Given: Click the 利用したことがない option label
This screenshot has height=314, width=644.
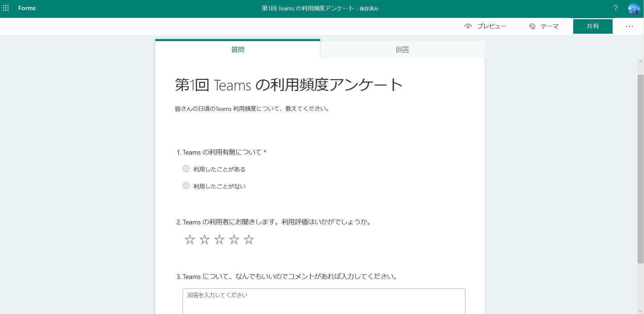Looking at the screenshot, I should (219, 186).
